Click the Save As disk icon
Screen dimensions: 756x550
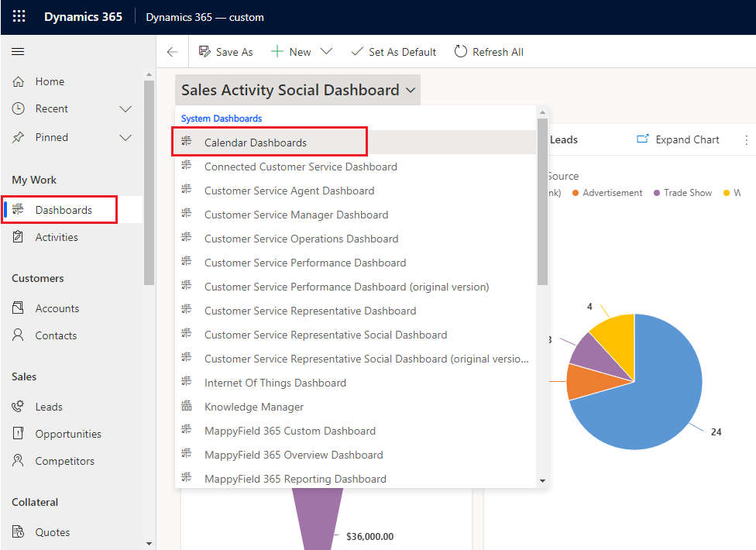coord(204,52)
